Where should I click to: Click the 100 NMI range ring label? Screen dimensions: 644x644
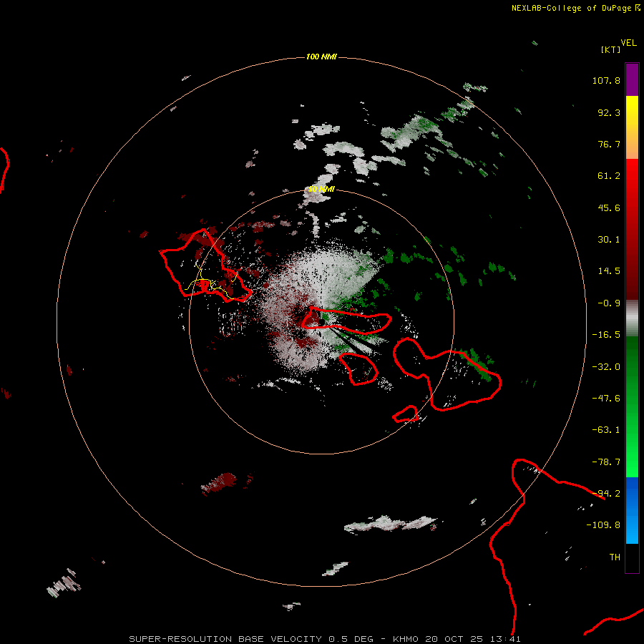pyautogui.click(x=321, y=57)
